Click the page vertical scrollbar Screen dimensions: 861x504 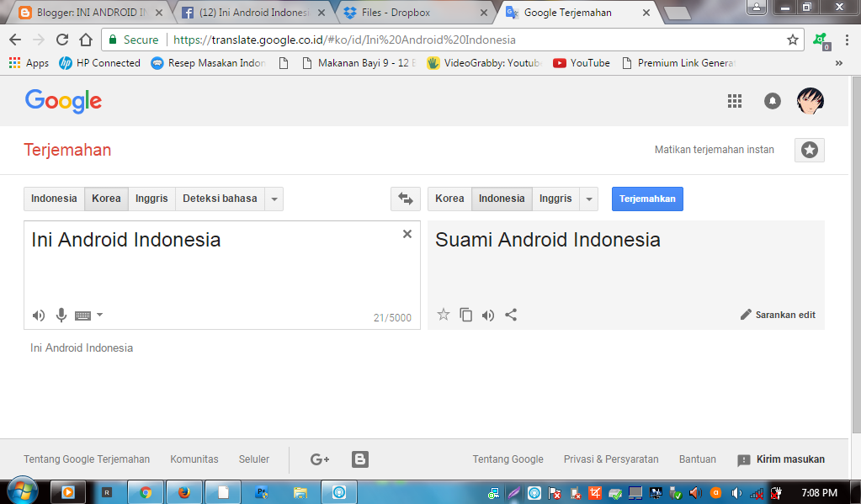pos(856,255)
